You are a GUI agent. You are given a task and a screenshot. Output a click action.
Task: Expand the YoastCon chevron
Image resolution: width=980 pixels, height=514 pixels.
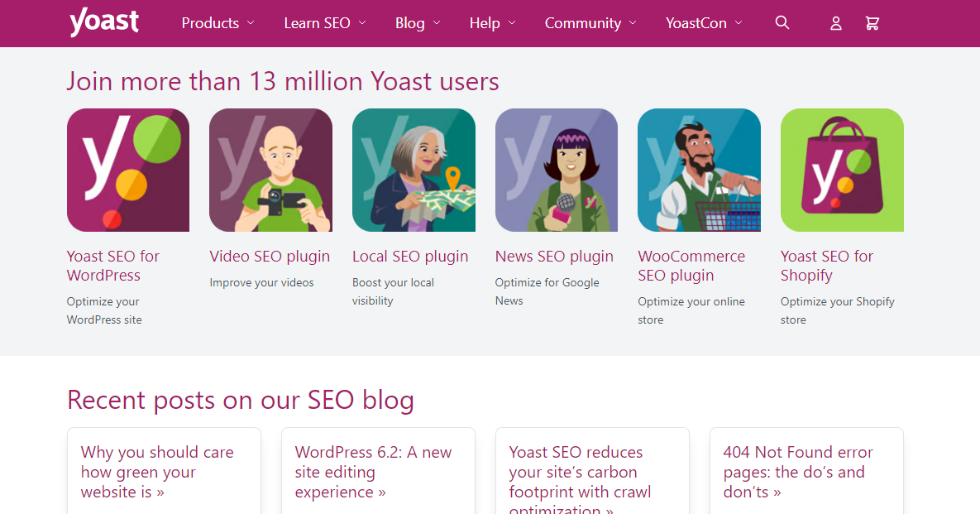tap(739, 23)
